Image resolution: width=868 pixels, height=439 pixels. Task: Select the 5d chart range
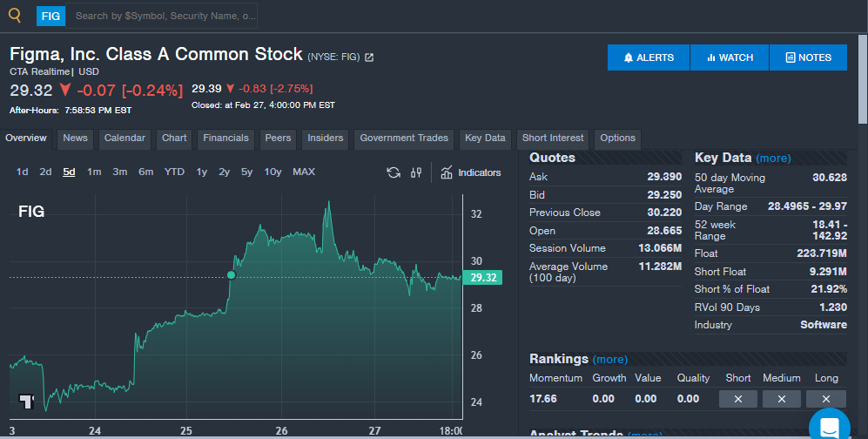(69, 172)
